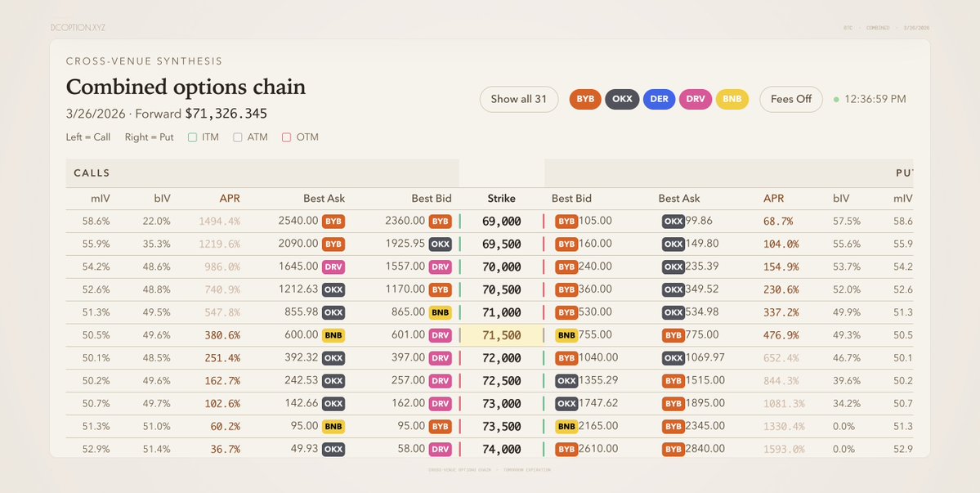Click BYB badge beside put bid 105.00
This screenshot has height=493, width=980.
(x=566, y=222)
